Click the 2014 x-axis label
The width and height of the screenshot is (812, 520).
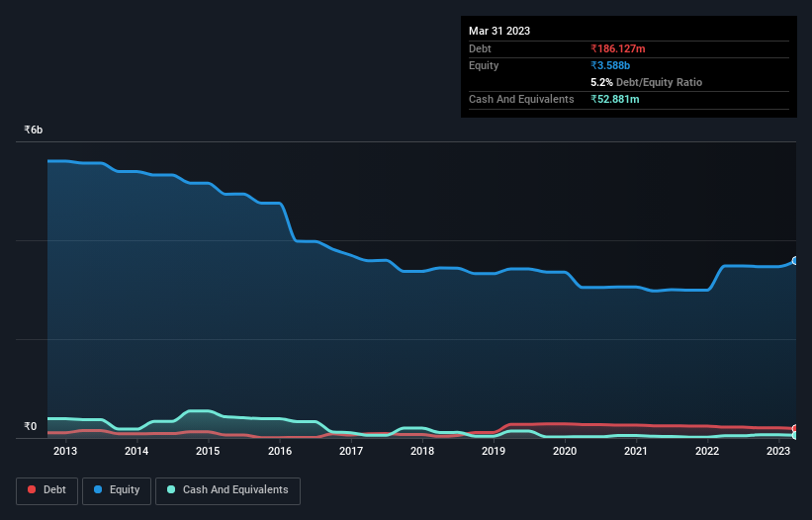(x=136, y=451)
